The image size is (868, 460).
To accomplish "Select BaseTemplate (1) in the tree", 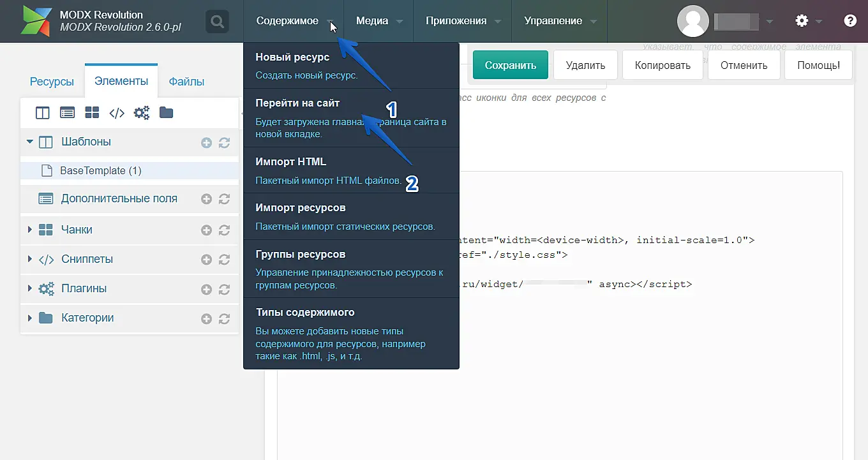I will 100,171.
